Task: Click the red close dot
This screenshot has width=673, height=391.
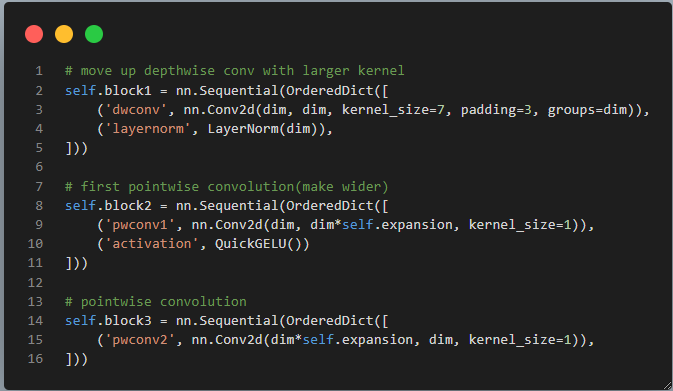Action: coord(34,34)
